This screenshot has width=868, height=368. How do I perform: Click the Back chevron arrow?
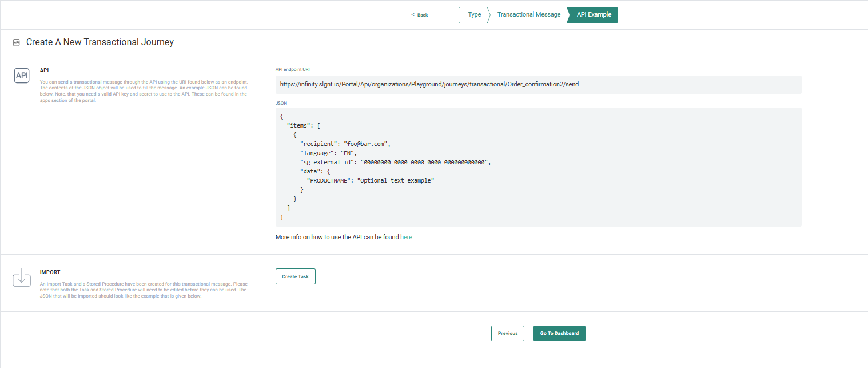pyautogui.click(x=413, y=15)
